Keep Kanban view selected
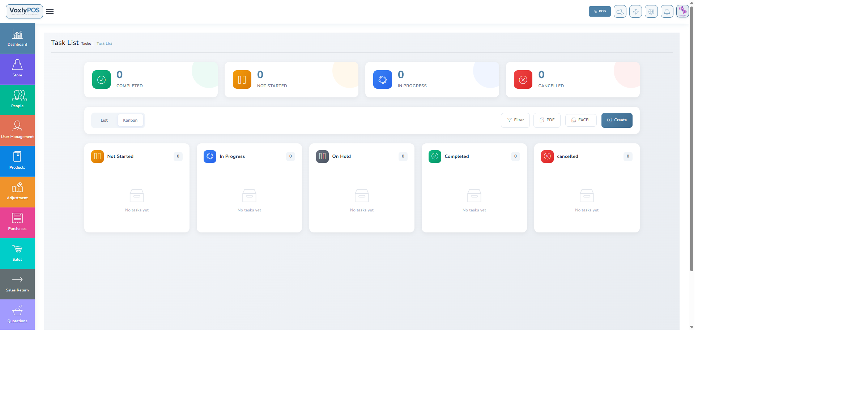 (130, 120)
